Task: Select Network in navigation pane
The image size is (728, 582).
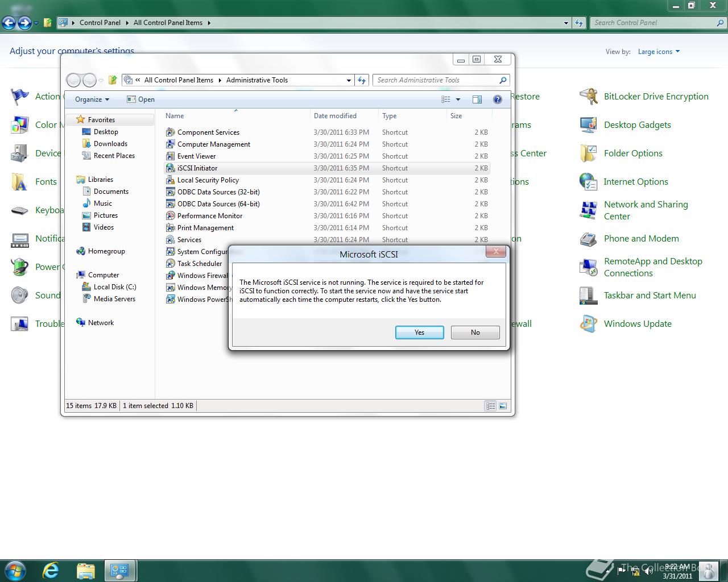Action: (101, 323)
